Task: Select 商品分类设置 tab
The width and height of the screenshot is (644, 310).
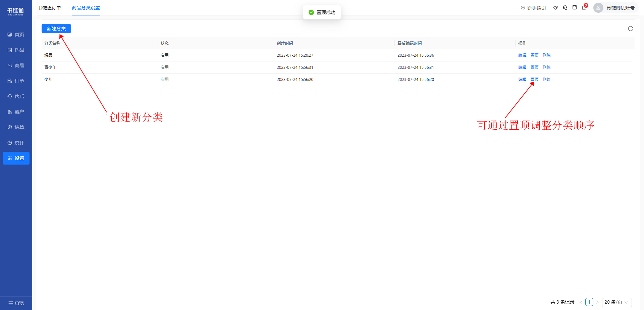Action: (x=86, y=8)
